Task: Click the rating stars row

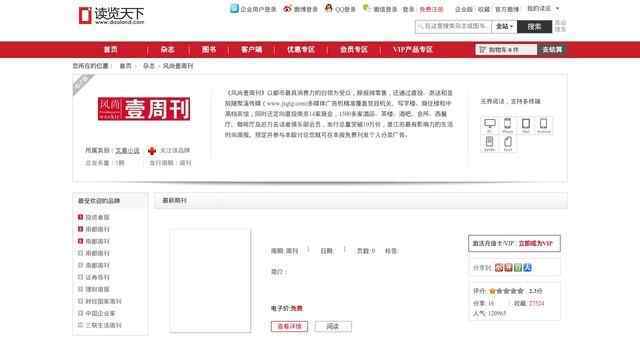Action: coord(506,291)
